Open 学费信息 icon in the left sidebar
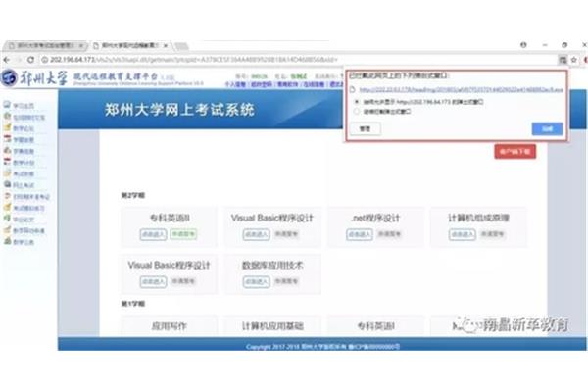The width and height of the screenshot is (588, 392). (7, 150)
